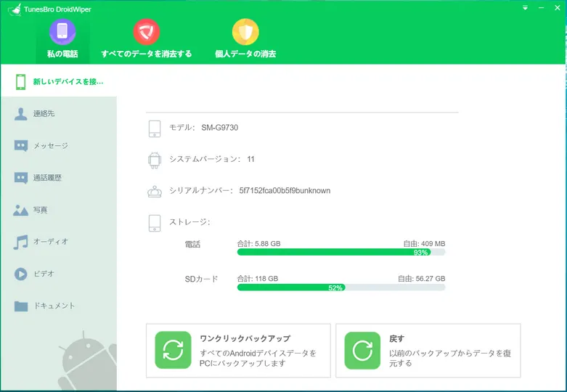The image size is (567, 392).
Task: Click 自由: 409 MB text
Action: coord(424,244)
